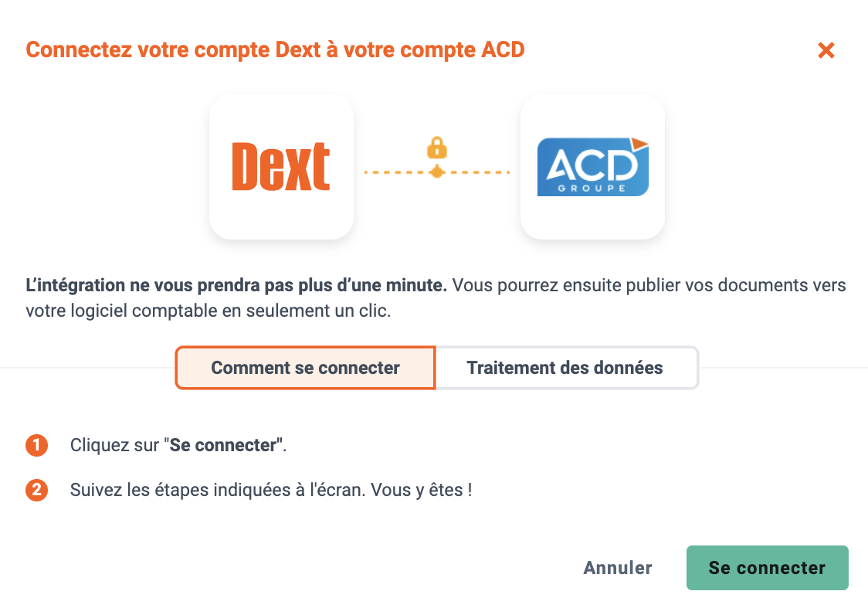
Task: Click the dotted line between padlock and ACD
Action: coord(477,172)
